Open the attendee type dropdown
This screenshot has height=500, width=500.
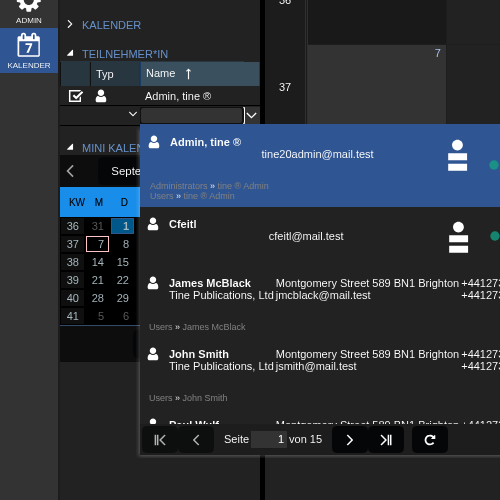133,114
